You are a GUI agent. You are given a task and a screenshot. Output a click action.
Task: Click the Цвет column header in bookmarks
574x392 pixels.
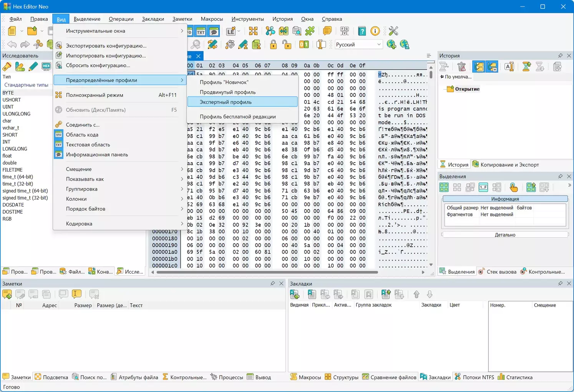pos(455,305)
